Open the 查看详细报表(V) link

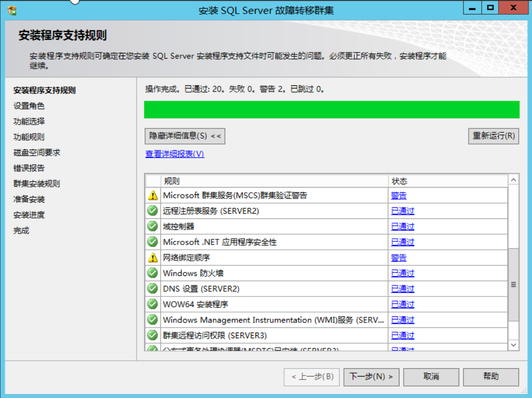[175, 154]
